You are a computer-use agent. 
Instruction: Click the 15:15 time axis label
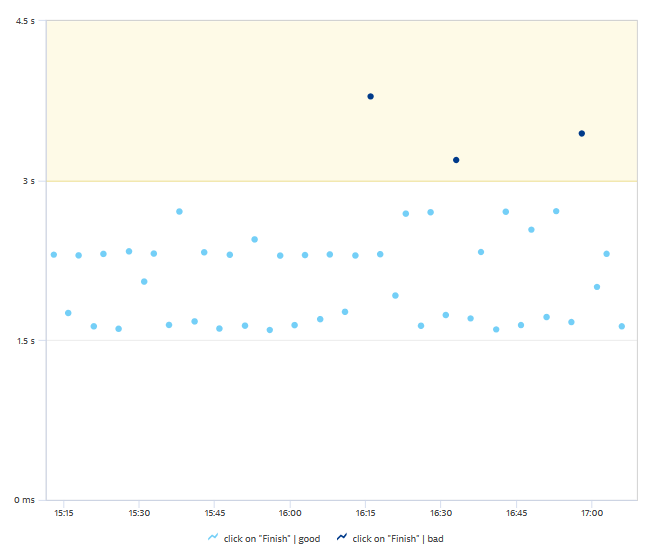pyautogui.click(x=62, y=513)
